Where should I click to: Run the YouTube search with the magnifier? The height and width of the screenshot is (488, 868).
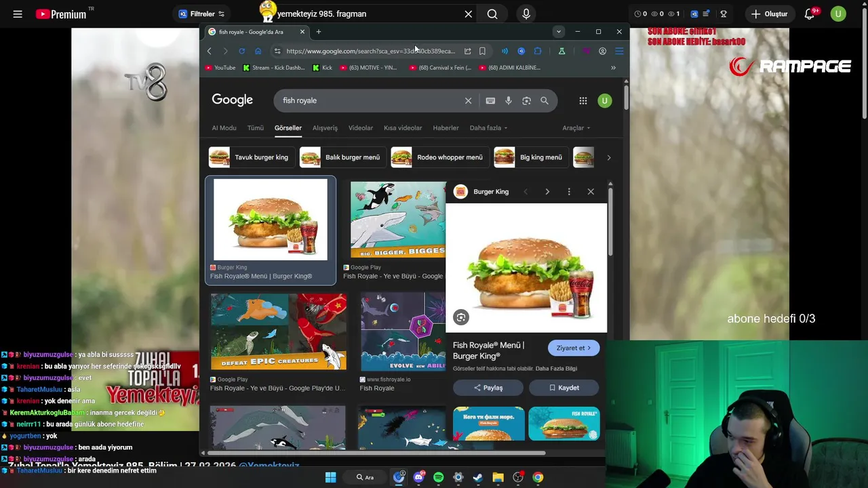pyautogui.click(x=492, y=14)
